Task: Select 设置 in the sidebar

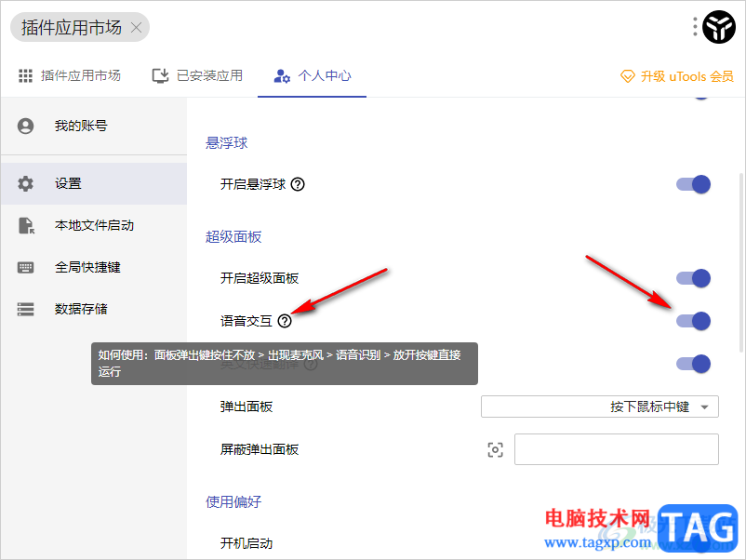Action: pos(94,183)
